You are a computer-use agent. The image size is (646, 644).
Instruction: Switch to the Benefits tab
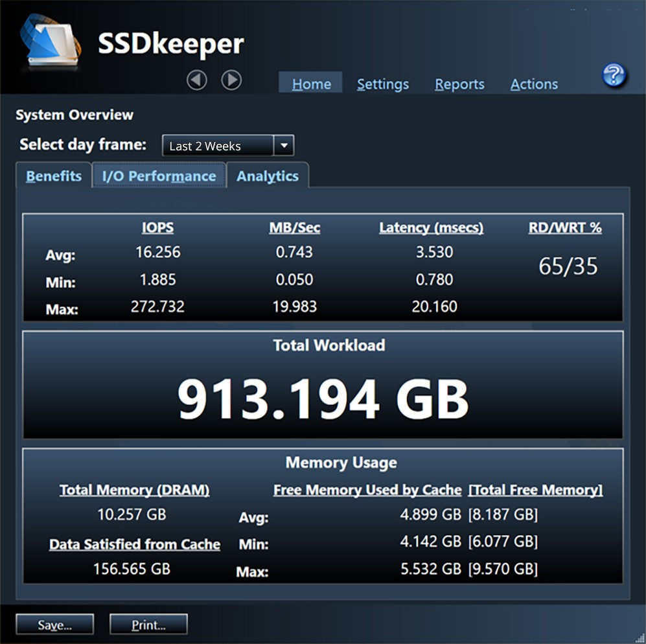54,176
